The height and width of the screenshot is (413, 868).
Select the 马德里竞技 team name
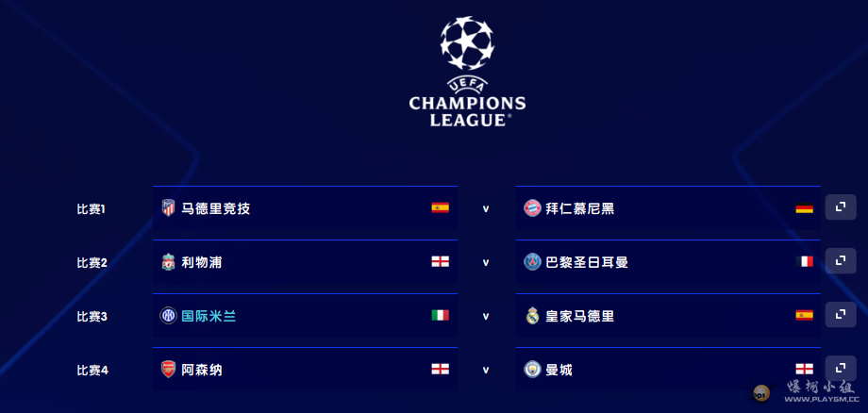click(x=215, y=208)
